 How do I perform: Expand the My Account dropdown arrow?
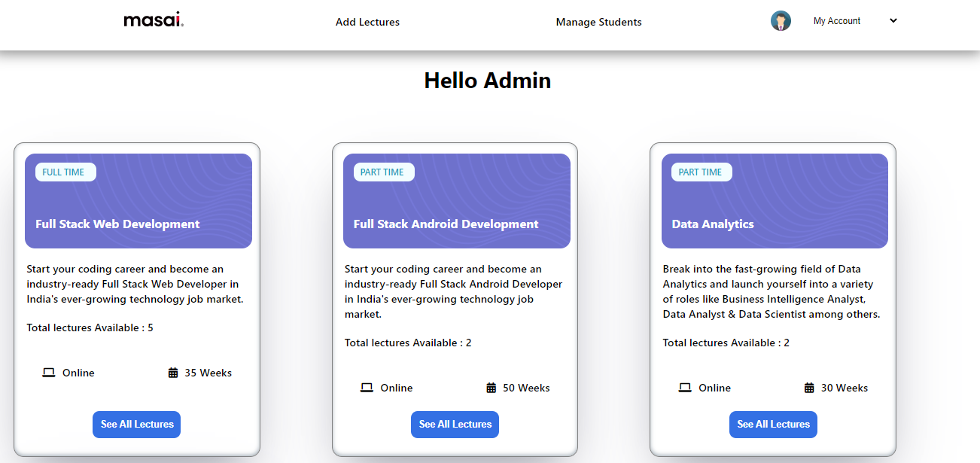coord(893,21)
